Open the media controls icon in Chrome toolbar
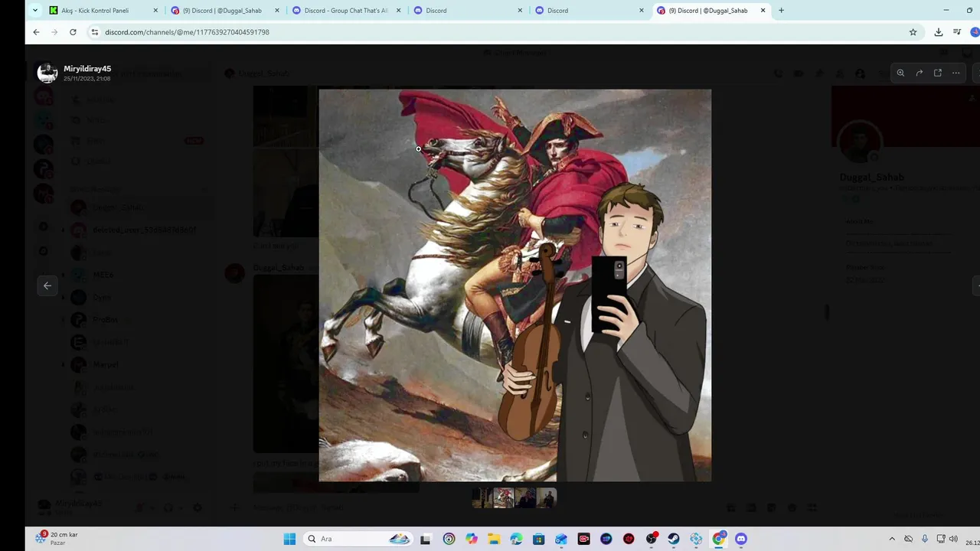 957,32
